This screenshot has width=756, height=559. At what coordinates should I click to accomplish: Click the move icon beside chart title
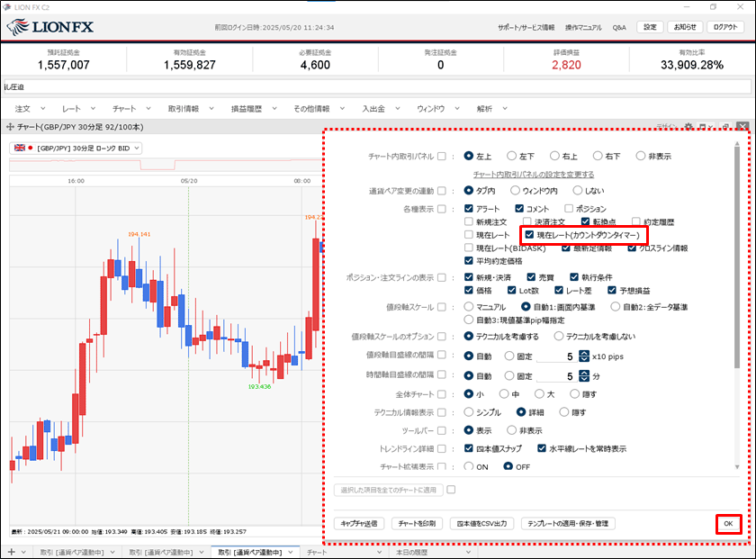tap(10, 127)
